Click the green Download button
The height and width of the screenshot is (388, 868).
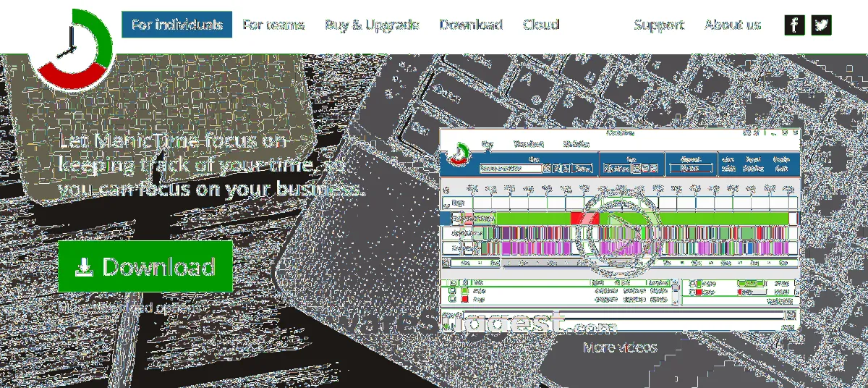tap(145, 266)
